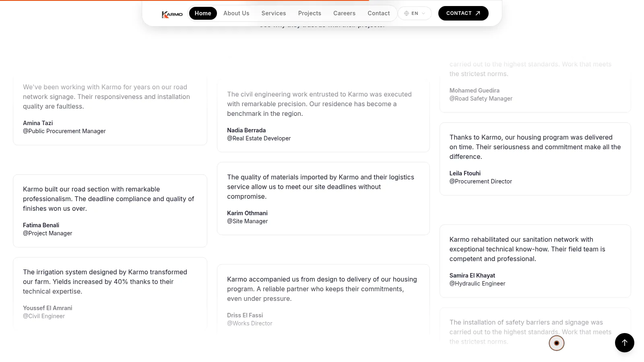This screenshot has width=644, height=362.
Task: Click the 'Thanks to Karmo' housing program testimonial
Action: 535,147
